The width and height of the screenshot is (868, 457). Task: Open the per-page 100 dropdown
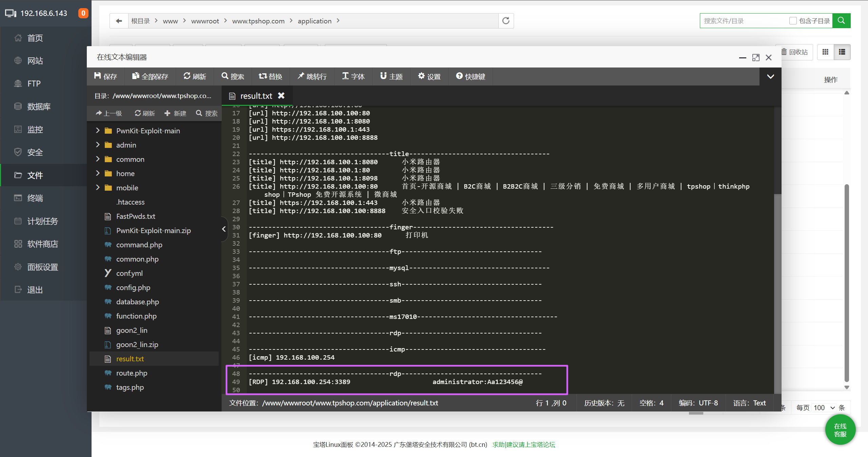824,407
